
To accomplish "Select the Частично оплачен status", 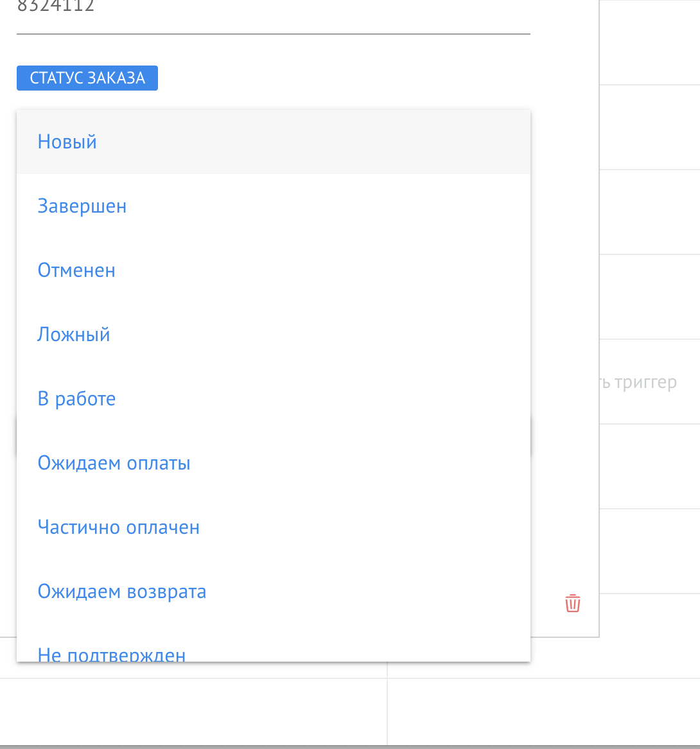I will point(119,527).
